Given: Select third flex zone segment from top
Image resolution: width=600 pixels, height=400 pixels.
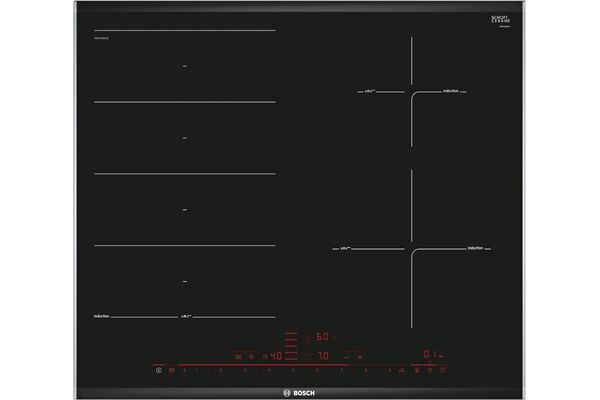Looking at the screenshot, I should pos(185,210).
